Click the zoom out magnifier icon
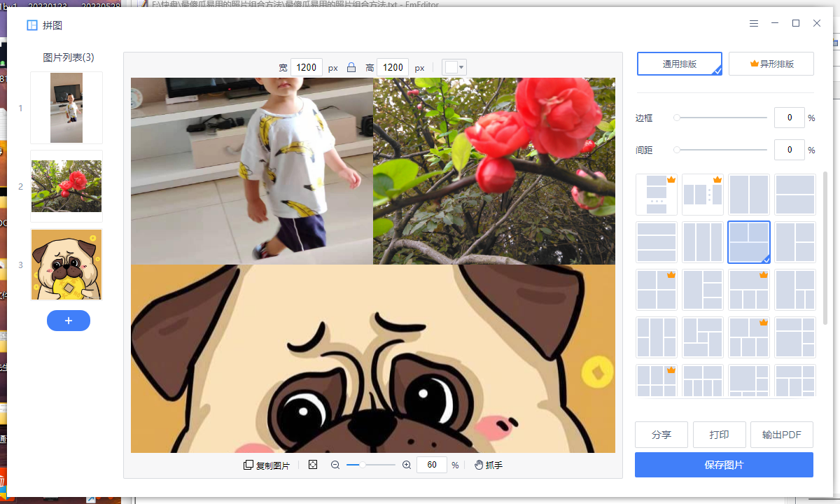Screen dimensions: 840x504 pos(335,465)
